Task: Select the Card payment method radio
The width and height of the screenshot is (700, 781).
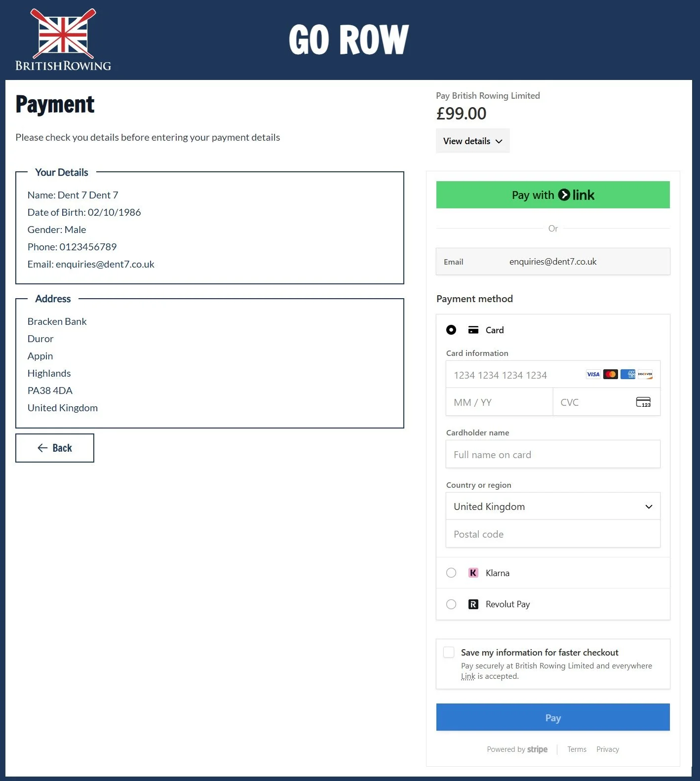Action: 451,330
